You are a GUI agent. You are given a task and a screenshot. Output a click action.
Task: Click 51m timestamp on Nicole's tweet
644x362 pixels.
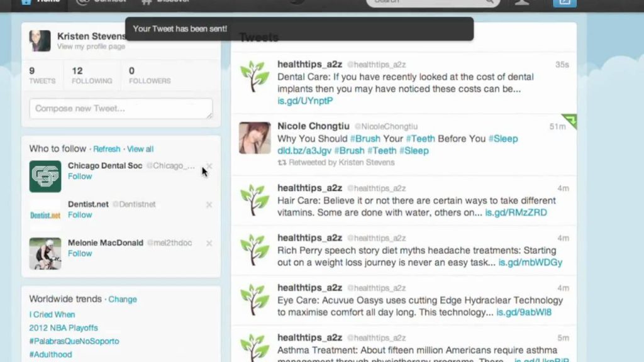pyautogui.click(x=557, y=126)
